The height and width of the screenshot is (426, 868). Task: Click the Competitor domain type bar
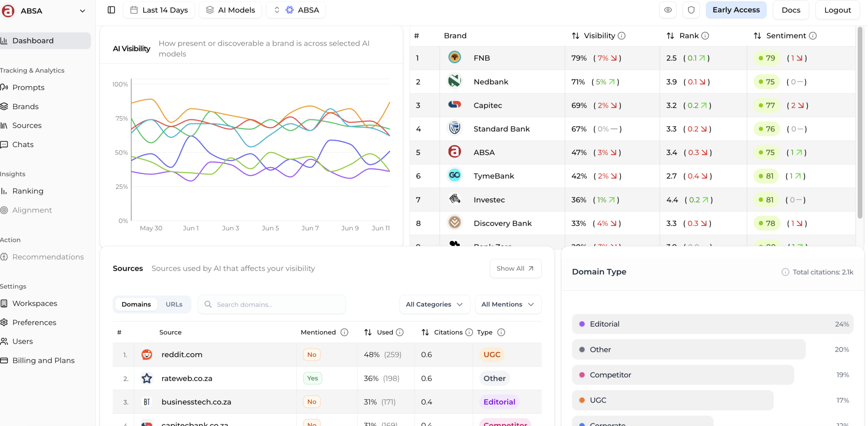(x=683, y=375)
